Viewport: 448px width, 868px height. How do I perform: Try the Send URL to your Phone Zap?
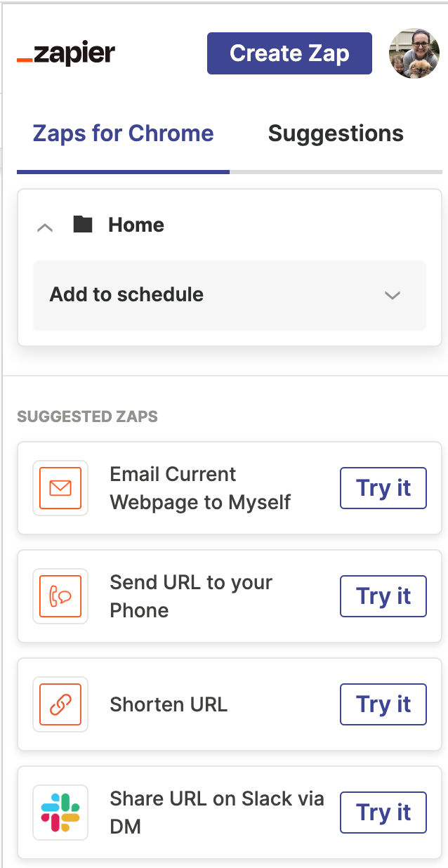(383, 596)
